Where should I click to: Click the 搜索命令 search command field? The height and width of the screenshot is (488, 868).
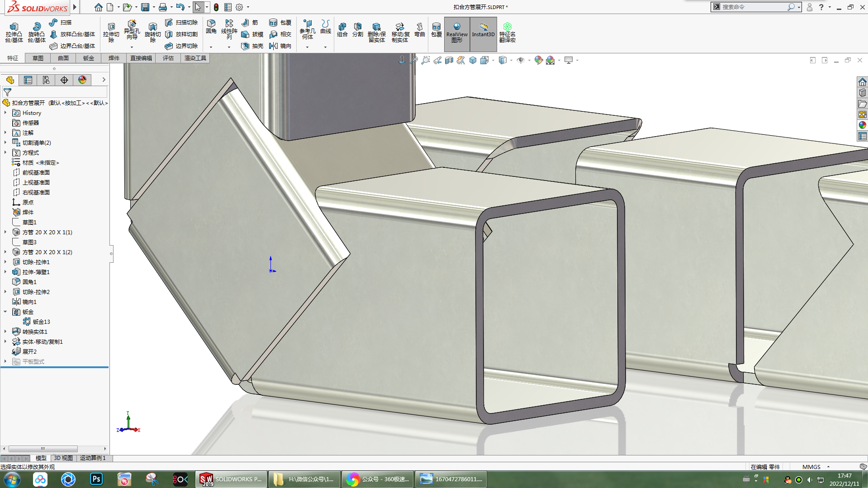(753, 7)
